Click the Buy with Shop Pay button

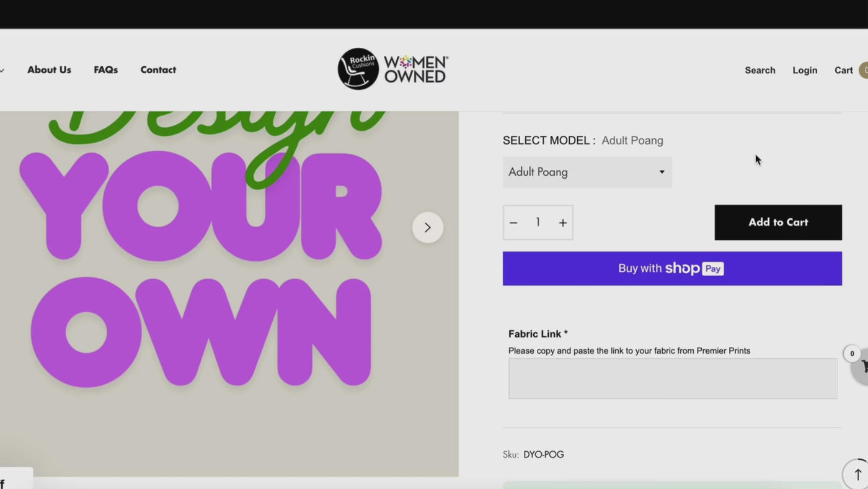671,269
